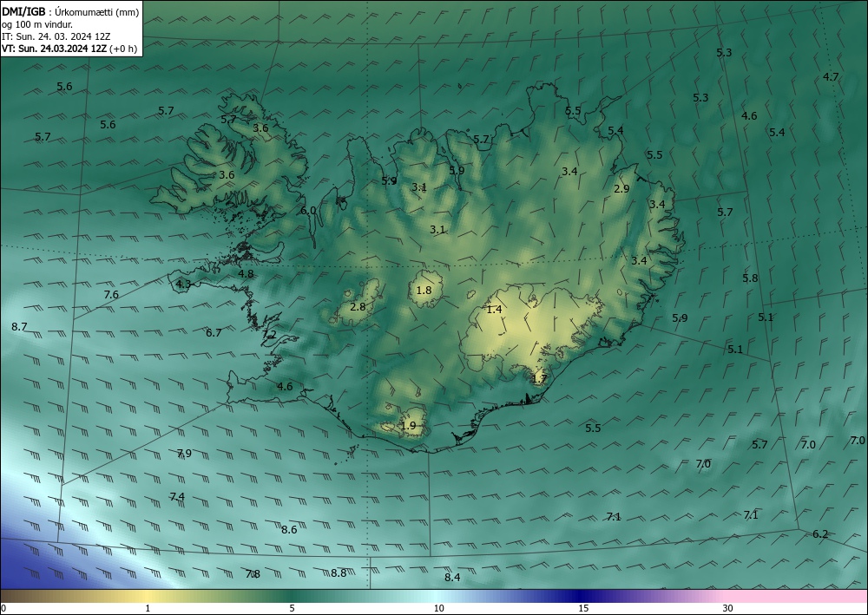Image resolution: width=868 pixels, height=615 pixels.
Task: Click the 'IT: Sun. 24. 03. 2024 12Z' line
Action: pos(56,36)
